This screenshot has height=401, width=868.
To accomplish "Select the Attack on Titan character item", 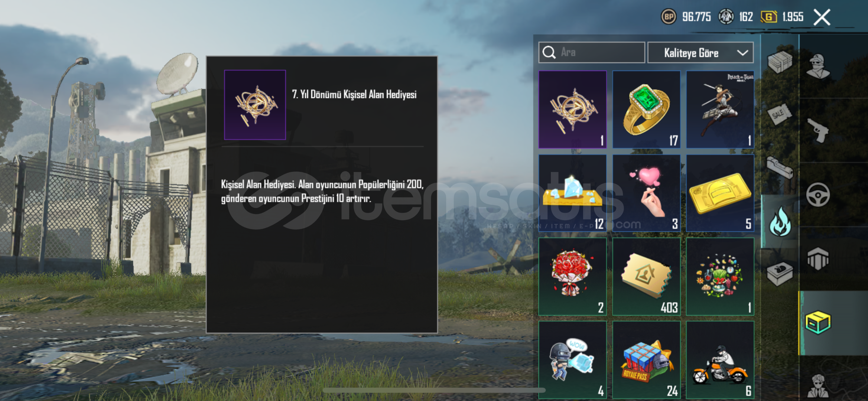I will pos(720,110).
